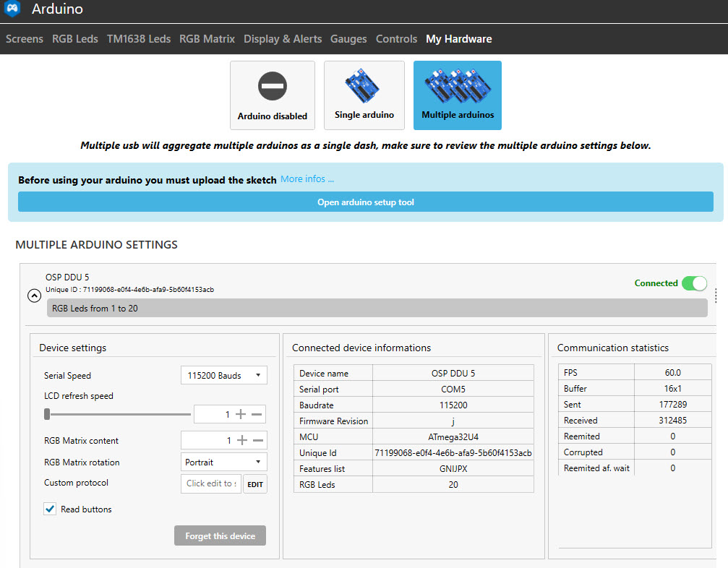
Task: Click the Open arduino setup tool button
Action: pyautogui.click(x=365, y=202)
